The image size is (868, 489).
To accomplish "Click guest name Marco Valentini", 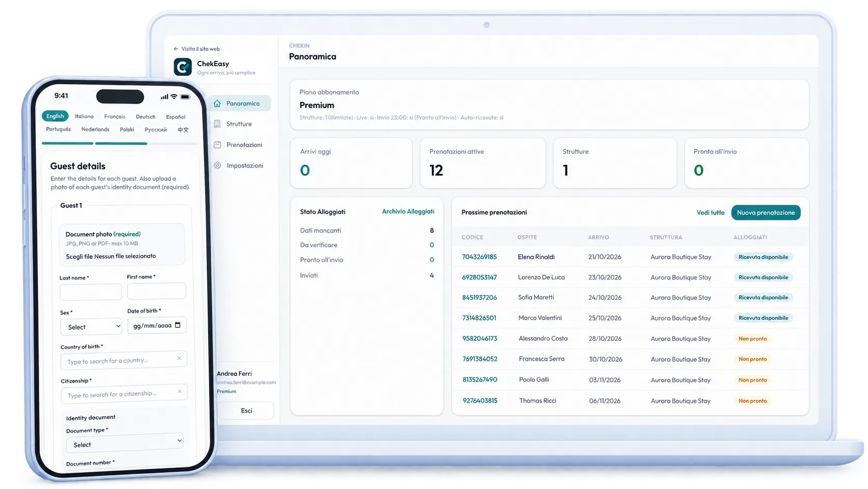I will (540, 318).
